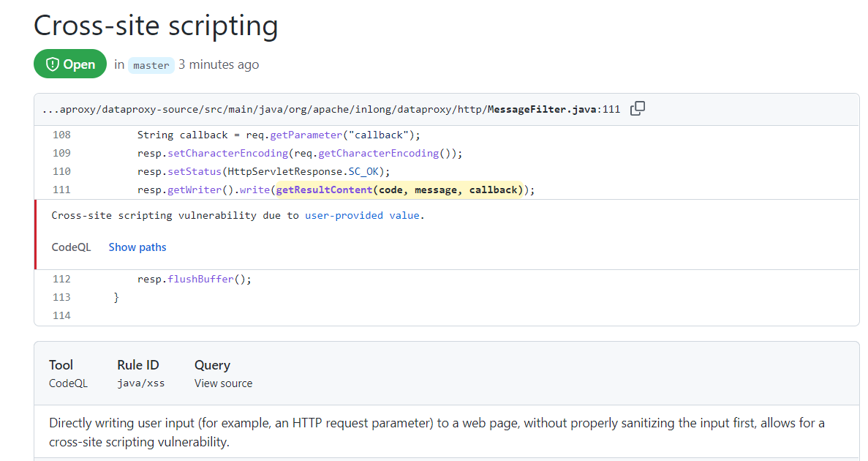868x461 pixels.
Task: Click flushBuffer call on line 112
Action: coord(200,279)
